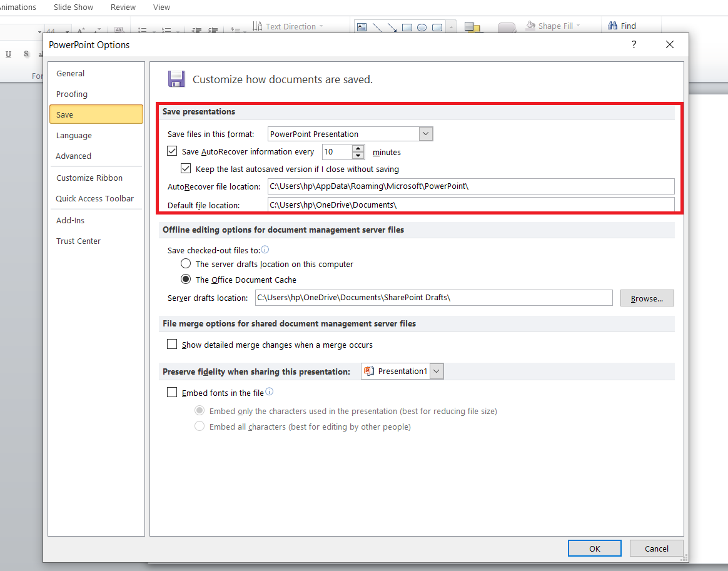Screen dimensions: 728x571
Task: Switch to the Slide Show ribbon tab
Action: (x=73, y=7)
